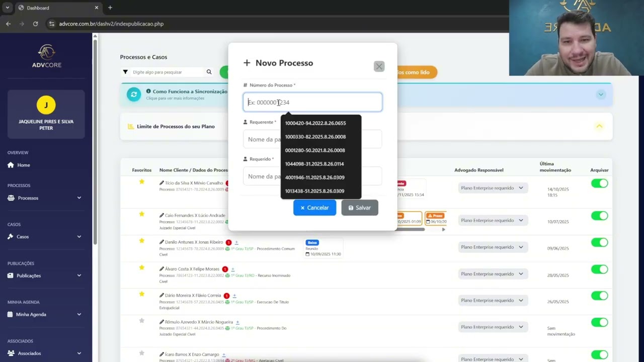This screenshot has height=362, width=644.
Task: Click the plus icon on Álvaro Costa row
Action: pos(232,269)
